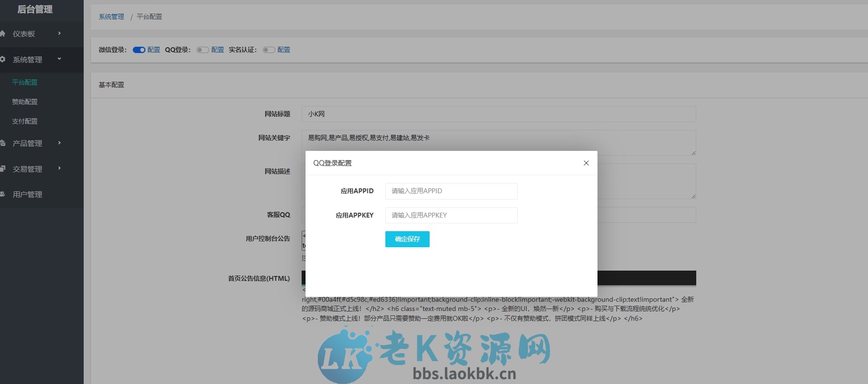This screenshot has width=868, height=384.
Task: Click the 产品管理 sidebar icon
Action: point(2,143)
